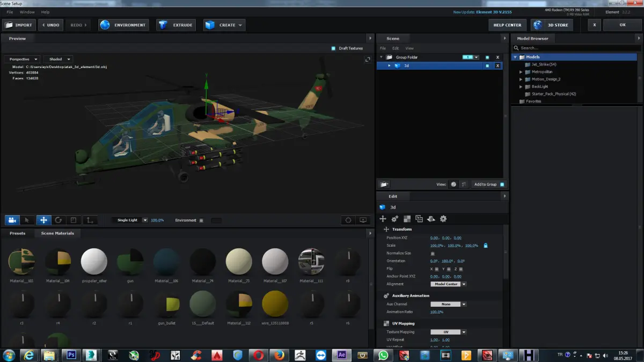This screenshot has height=362, width=644.
Task: Toggle the Draft Textures checkbox
Action: [333, 48]
